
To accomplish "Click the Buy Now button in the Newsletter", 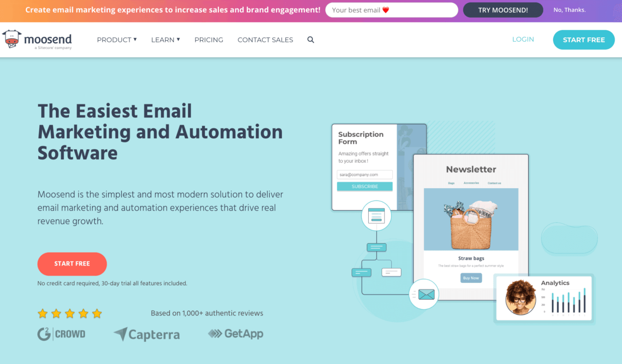I will (x=471, y=278).
